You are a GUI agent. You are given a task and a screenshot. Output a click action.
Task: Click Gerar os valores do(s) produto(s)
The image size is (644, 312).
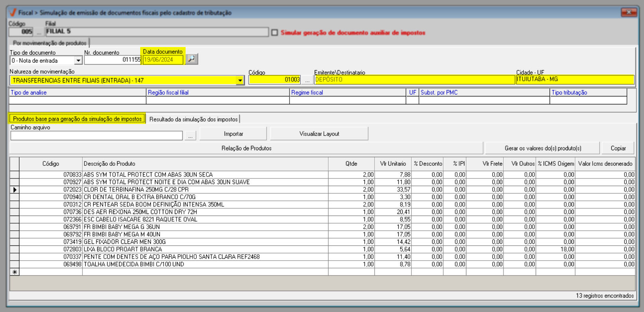point(542,148)
